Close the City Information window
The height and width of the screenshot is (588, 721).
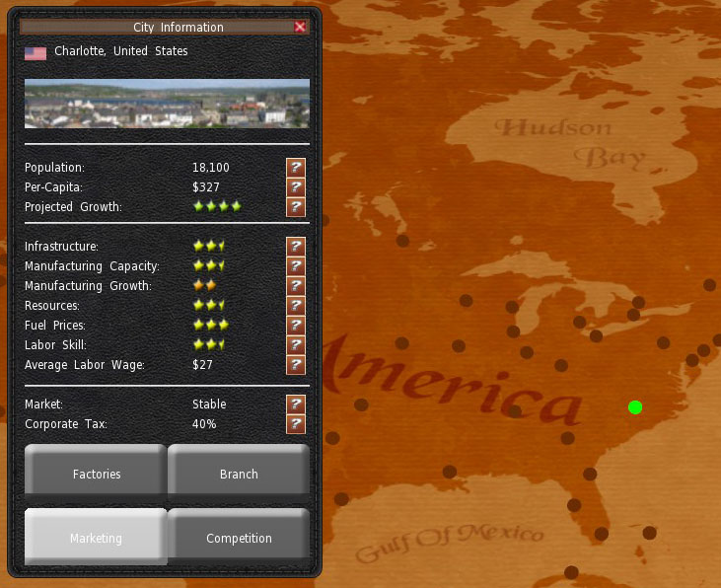point(300,28)
